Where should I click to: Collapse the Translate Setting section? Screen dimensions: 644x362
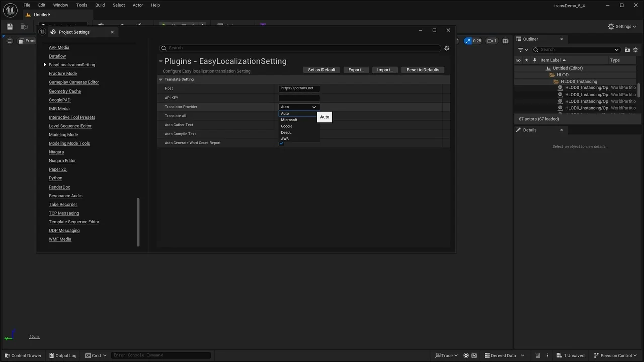161,79
